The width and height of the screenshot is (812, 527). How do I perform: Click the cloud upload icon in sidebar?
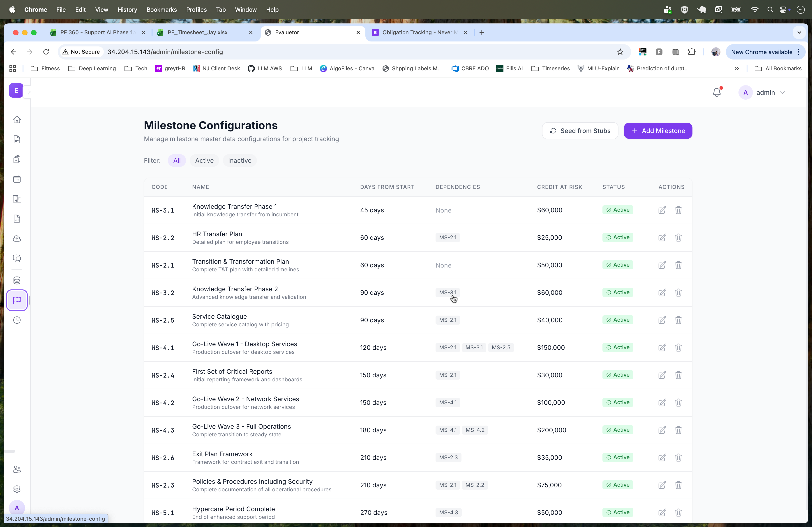point(17,238)
